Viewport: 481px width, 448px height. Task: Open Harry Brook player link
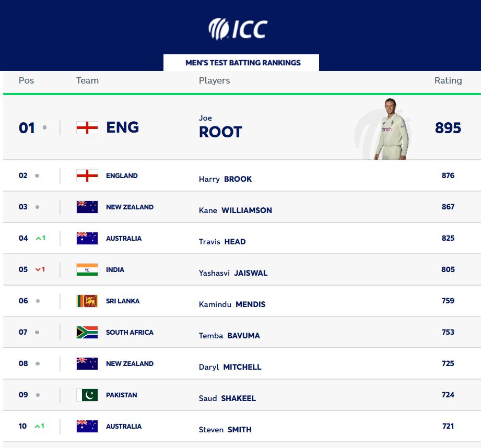(225, 179)
